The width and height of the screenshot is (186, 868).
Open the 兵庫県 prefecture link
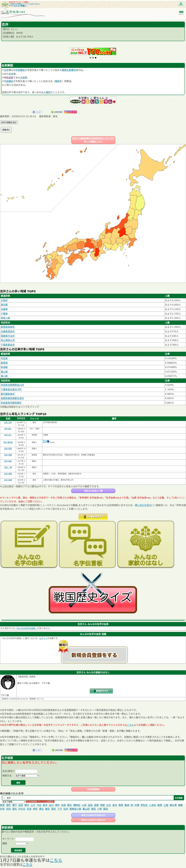[4, 309]
